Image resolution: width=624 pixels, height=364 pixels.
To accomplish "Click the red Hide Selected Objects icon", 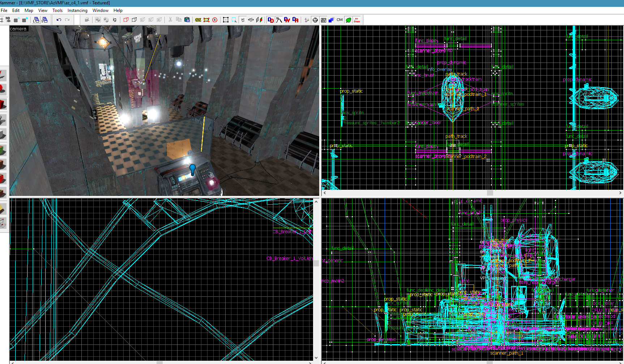I will coord(126,20).
